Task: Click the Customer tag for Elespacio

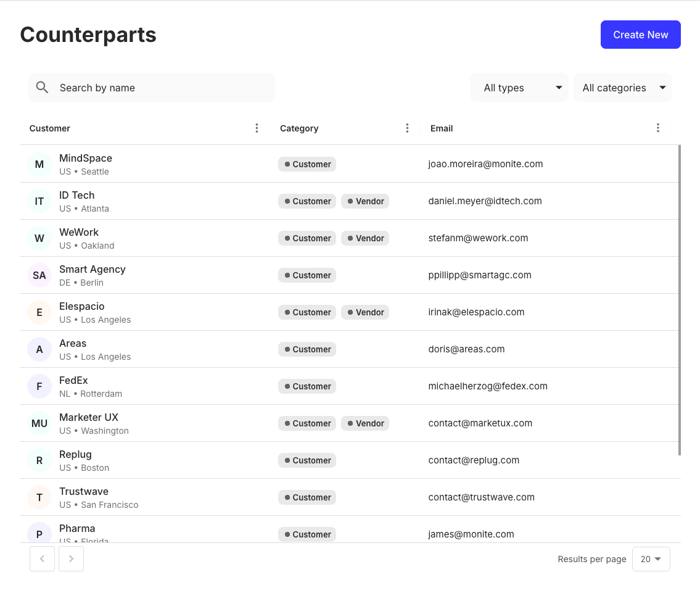Action: (307, 312)
